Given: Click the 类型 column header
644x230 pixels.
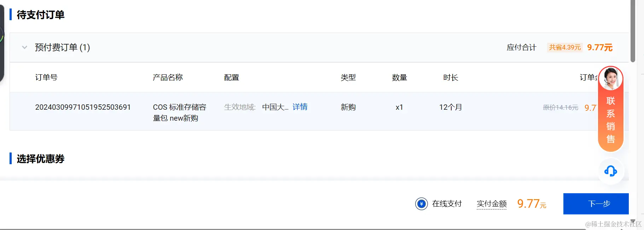Looking at the screenshot, I should 348,77.
